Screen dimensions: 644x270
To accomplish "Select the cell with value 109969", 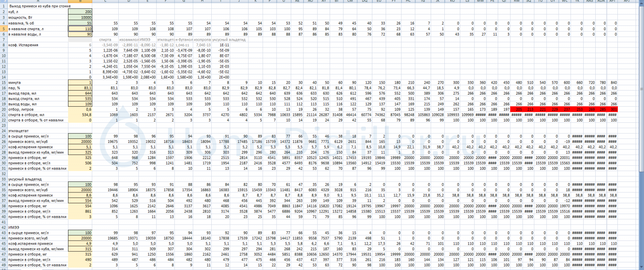I will (x=467, y=115).
